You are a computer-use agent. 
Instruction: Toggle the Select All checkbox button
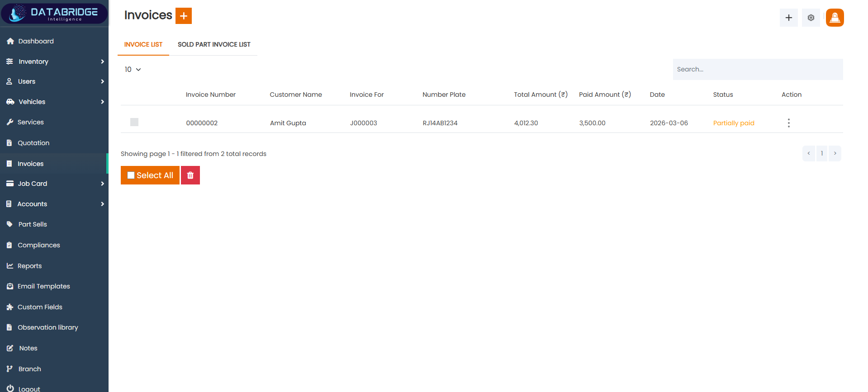[x=150, y=175]
